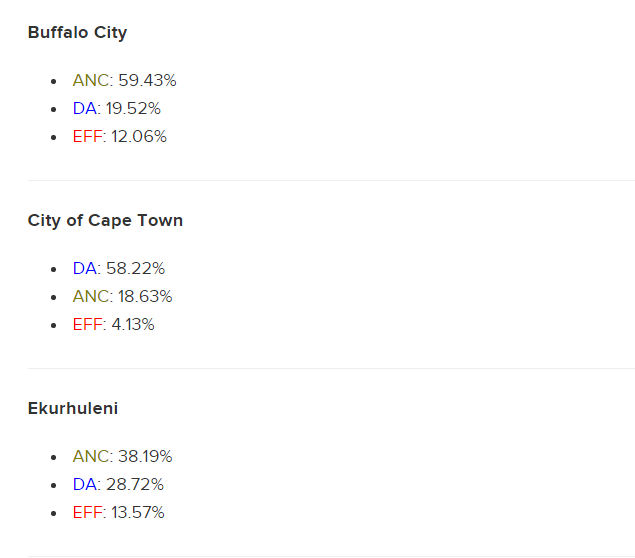Viewport: 635px width, 558px height.
Task: Click the 59.43% value in Buffalo City
Action: tap(147, 80)
